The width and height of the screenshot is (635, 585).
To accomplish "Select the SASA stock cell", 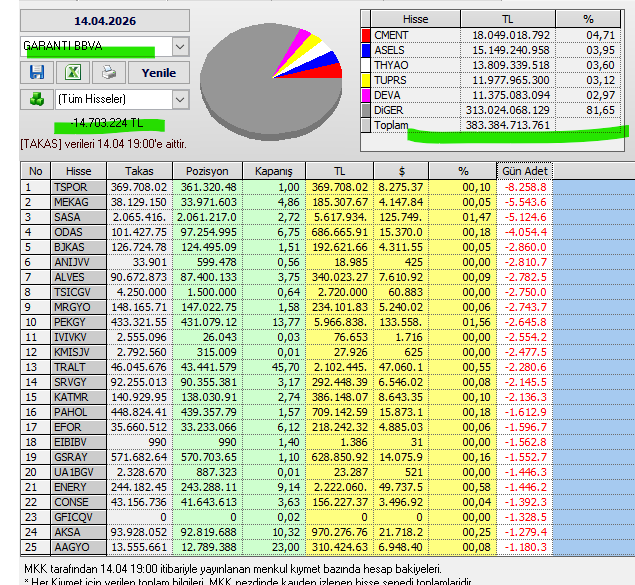I will tap(79, 217).
